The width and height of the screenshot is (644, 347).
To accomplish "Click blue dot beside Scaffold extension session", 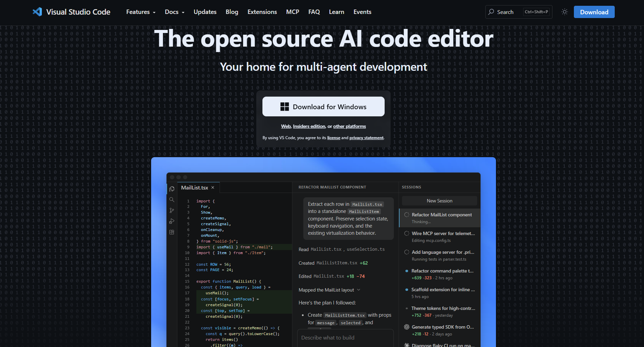I will (x=407, y=290).
